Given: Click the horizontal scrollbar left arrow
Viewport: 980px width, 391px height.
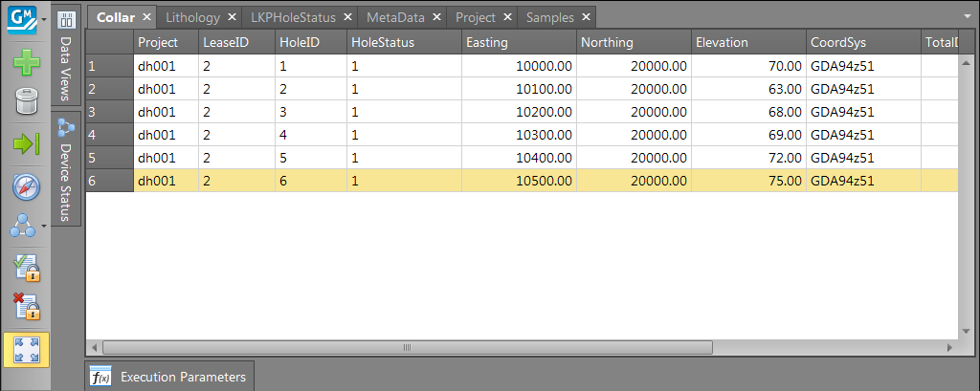Looking at the screenshot, I should pyautogui.click(x=95, y=347).
